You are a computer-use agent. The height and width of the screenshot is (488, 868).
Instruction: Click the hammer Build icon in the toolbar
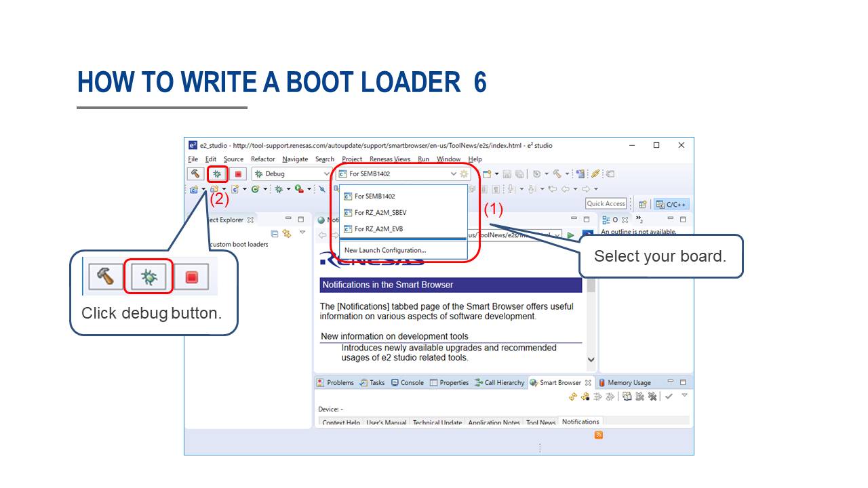[x=195, y=174]
